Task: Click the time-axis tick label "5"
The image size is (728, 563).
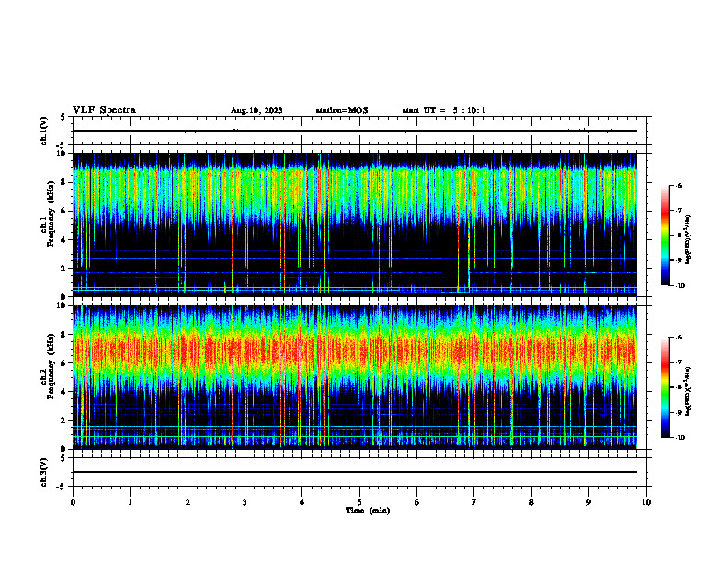Action: click(359, 502)
